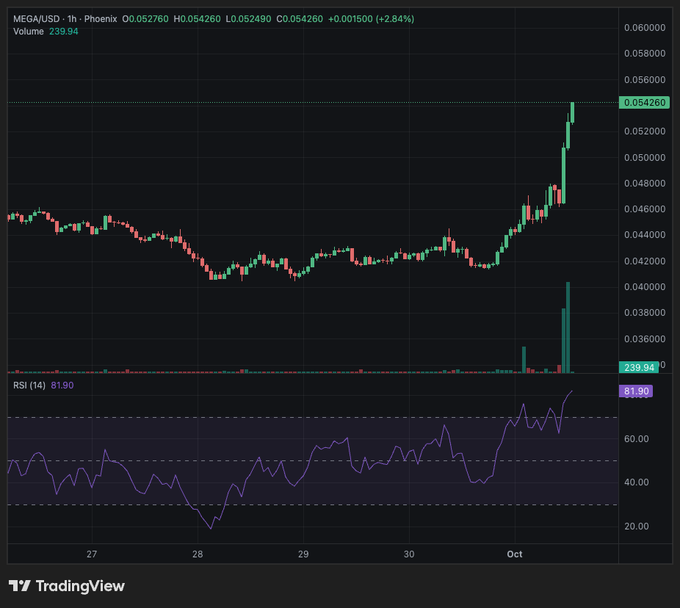Viewport: 680px width, 608px height.
Task: Click the RSI axis label 20.00
Action: pyautogui.click(x=636, y=526)
